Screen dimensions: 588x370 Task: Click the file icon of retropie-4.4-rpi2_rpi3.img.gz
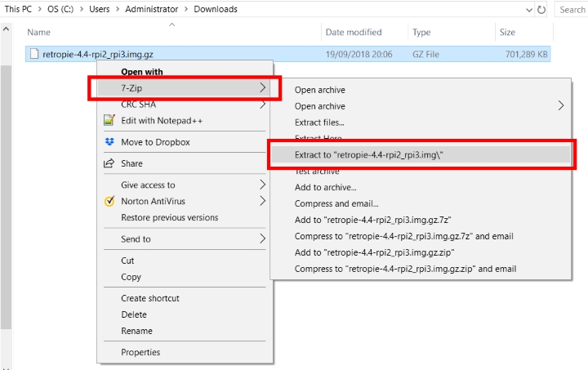pyautogui.click(x=34, y=54)
